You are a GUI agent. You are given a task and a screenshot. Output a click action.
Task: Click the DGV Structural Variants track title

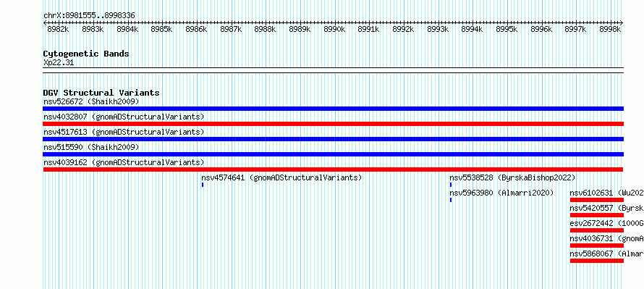(x=101, y=93)
